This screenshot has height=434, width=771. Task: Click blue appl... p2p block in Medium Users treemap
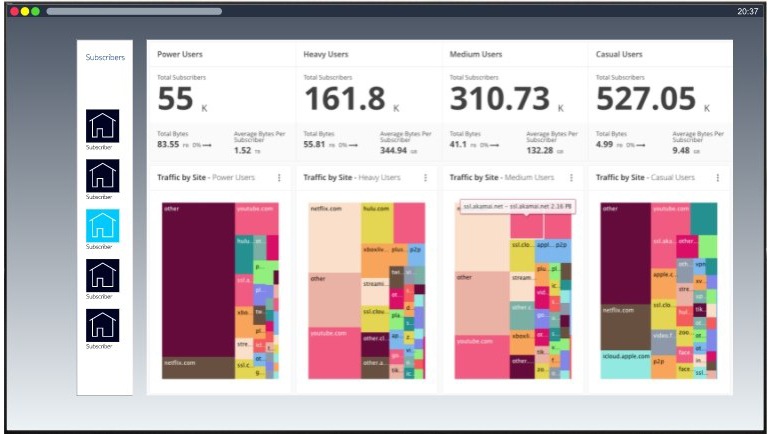[x=553, y=251]
